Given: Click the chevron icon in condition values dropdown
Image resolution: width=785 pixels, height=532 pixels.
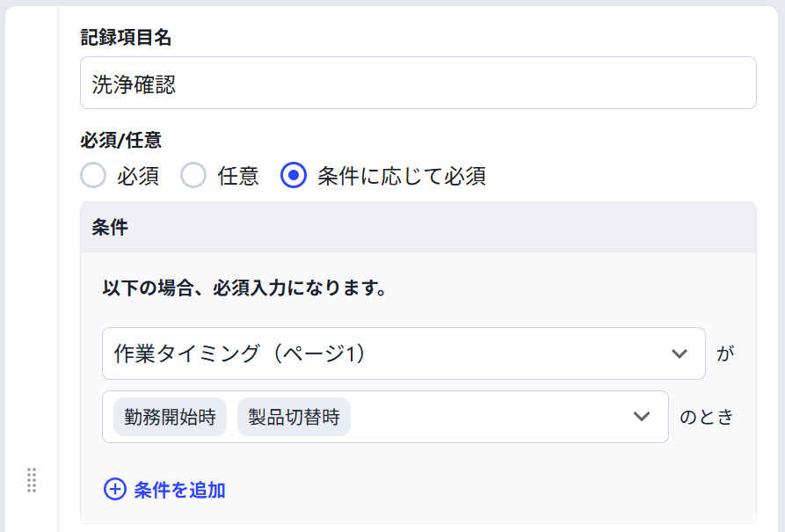Looking at the screenshot, I should pos(642,416).
